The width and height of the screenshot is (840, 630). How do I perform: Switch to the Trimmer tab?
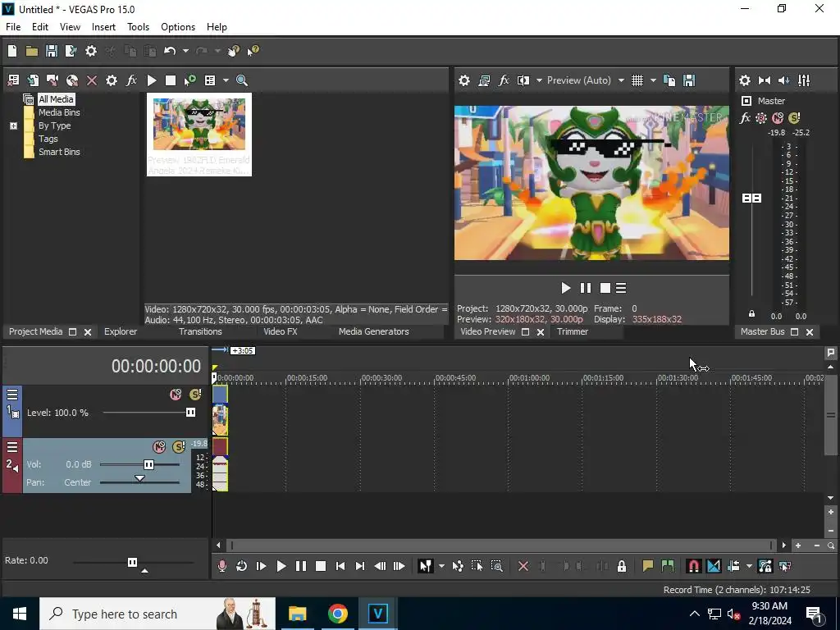pyautogui.click(x=572, y=331)
